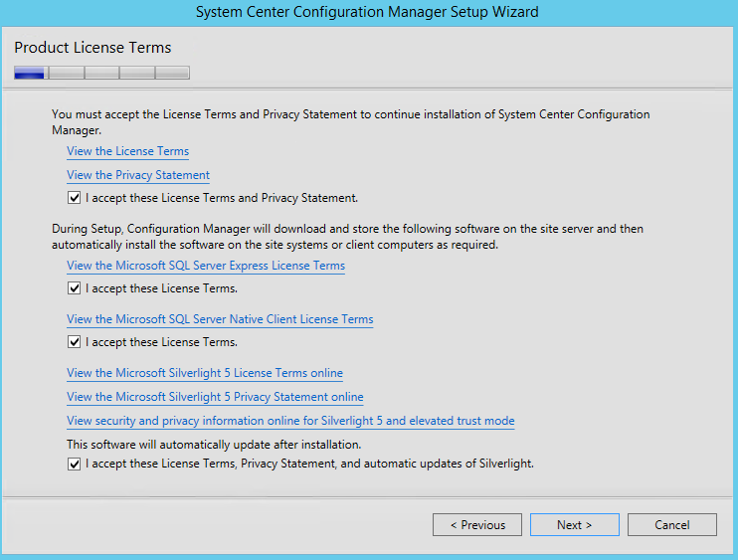
Task: View the Microsoft SQL Server Native Client License Terms
Action: (x=220, y=319)
